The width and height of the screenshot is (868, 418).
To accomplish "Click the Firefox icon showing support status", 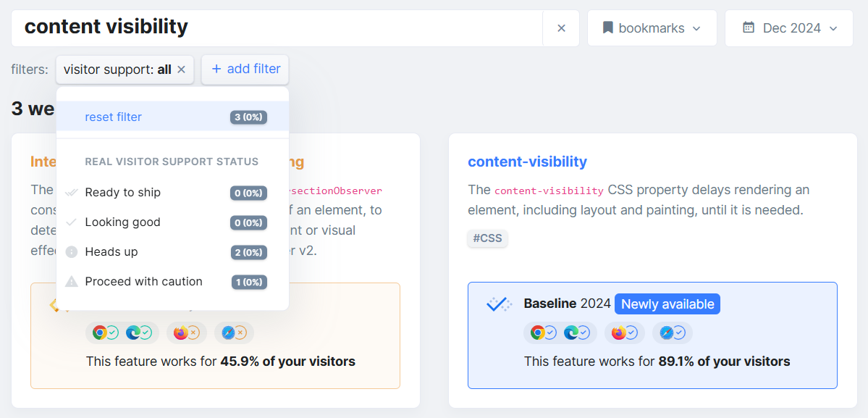I will pos(620,333).
